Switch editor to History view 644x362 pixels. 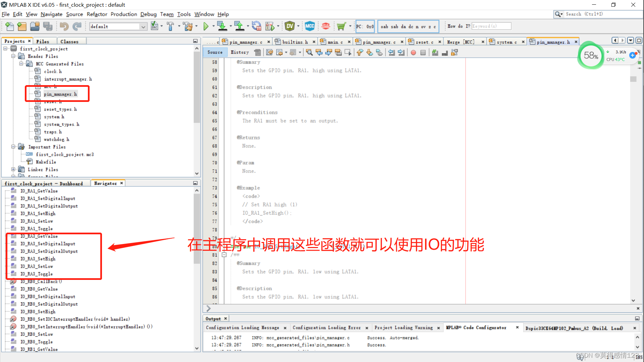click(240, 52)
